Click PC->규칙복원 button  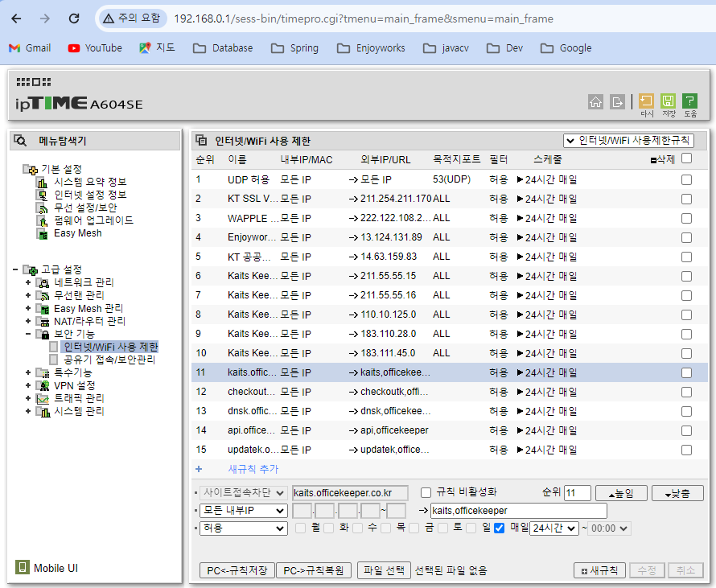(314, 570)
